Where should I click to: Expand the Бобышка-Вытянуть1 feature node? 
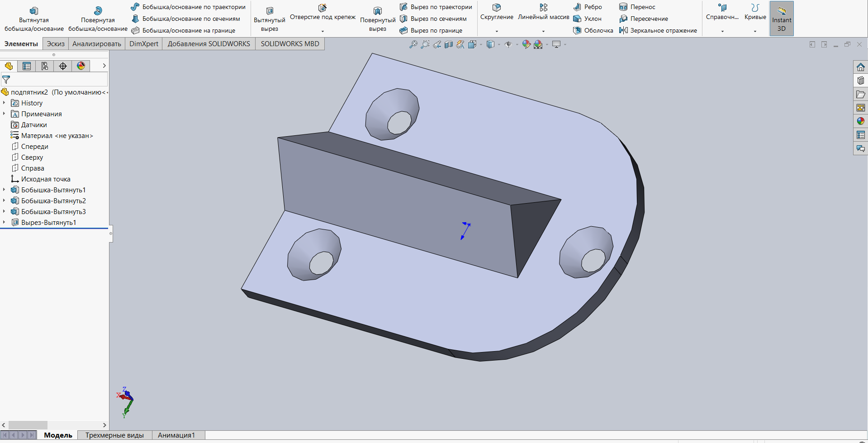click(4, 190)
